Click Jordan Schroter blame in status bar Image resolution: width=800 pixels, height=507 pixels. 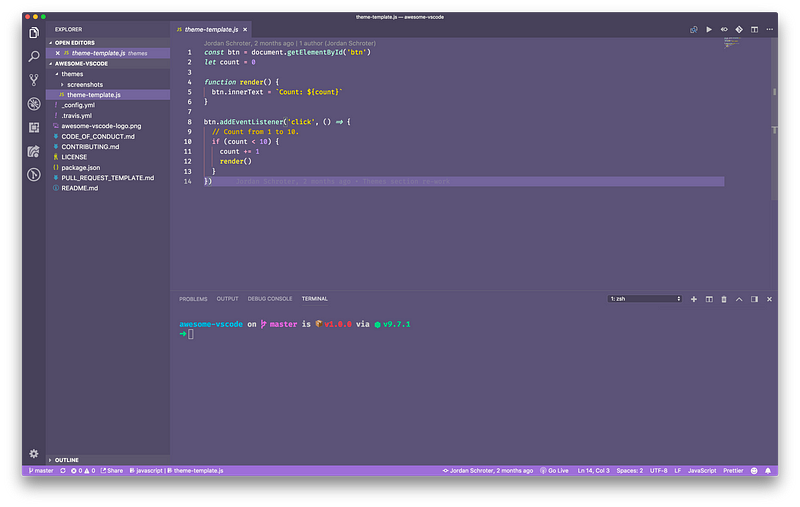point(488,471)
